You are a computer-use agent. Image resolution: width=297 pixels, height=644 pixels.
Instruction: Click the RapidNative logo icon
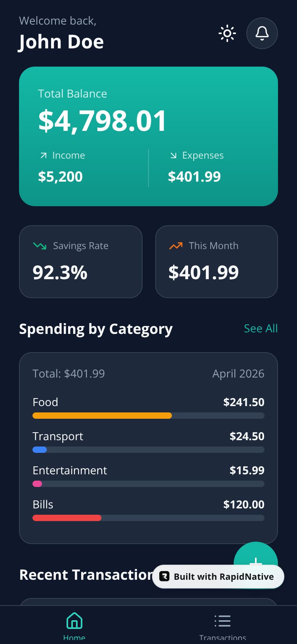(164, 577)
